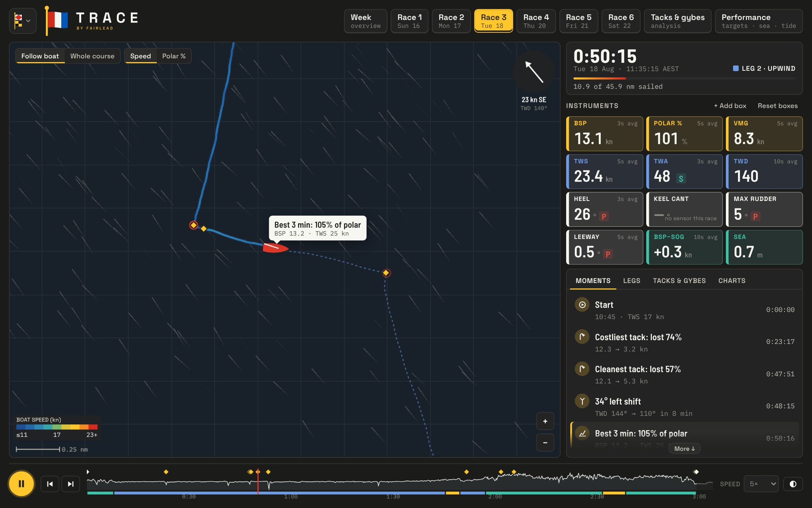Click the TRACE French flag logo

click(57, 21)
